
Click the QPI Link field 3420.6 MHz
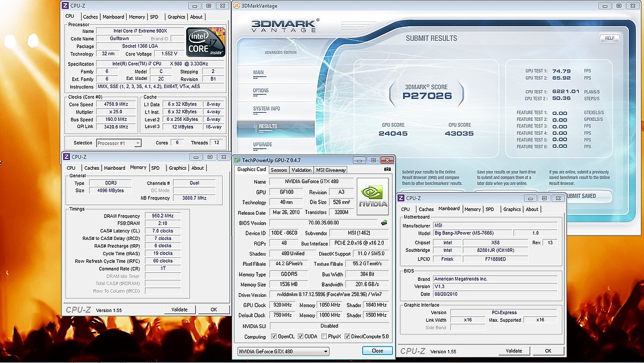tap(117, 127)
